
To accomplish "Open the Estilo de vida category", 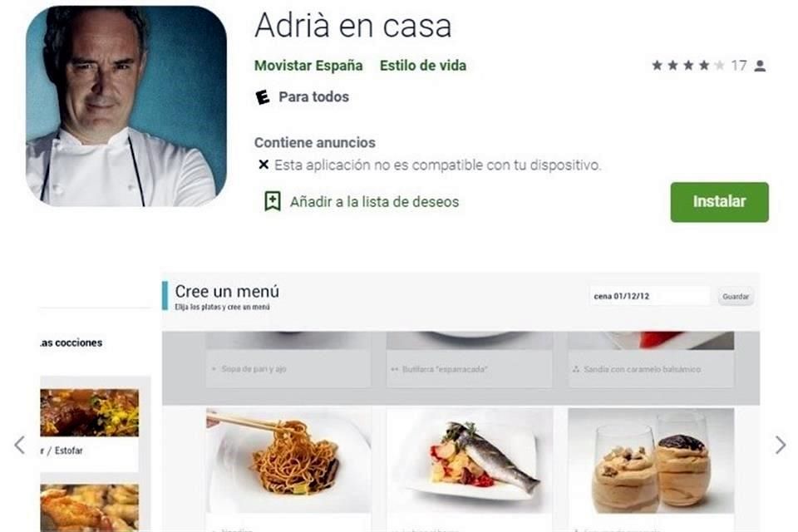I will (423, 66).
